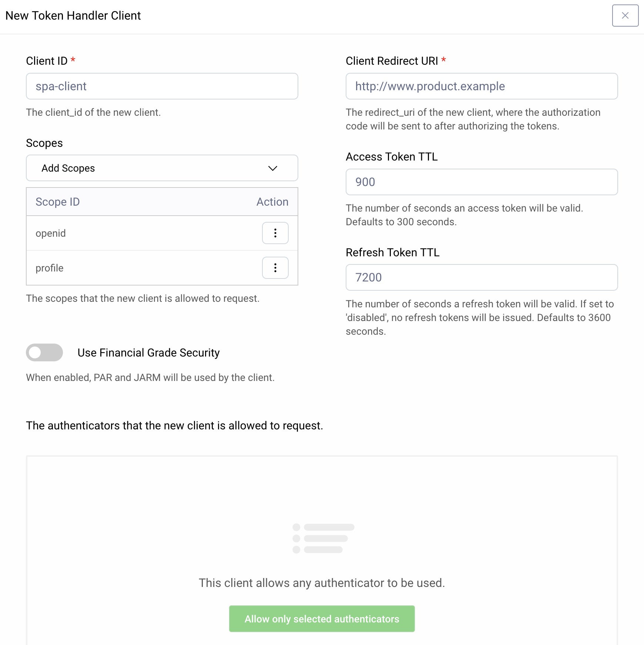Edit the Access Token TTL value
644x645 pixels.
(x=481, y=182)
